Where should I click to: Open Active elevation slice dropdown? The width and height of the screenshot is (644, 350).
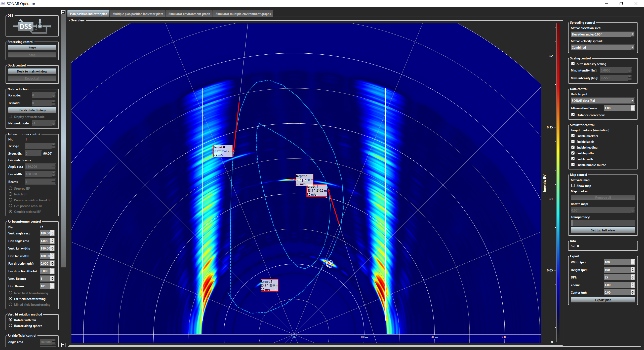pyautogui.click(x=603, y=34)
